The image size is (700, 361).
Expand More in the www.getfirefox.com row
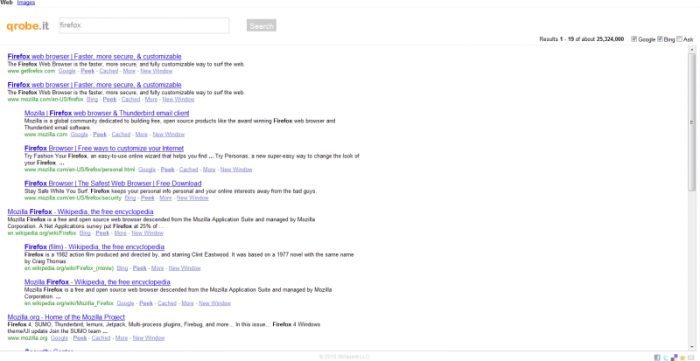pyautogui.click(x=129, y=71)
